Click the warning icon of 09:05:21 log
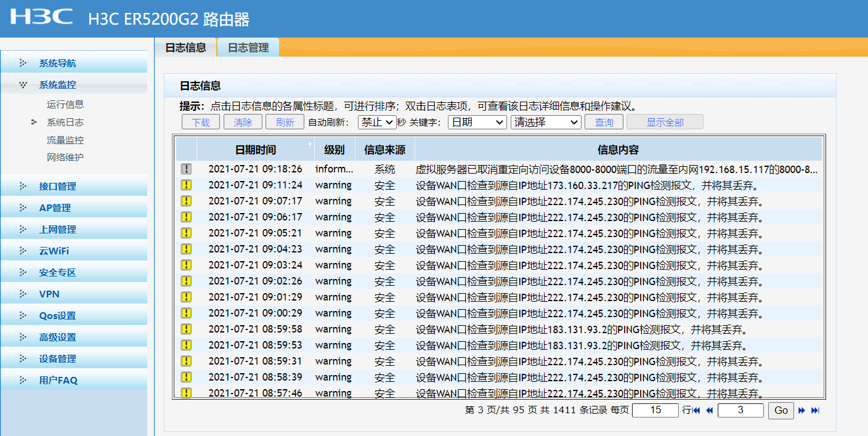This screenshot has width=868, height=436. coord(186,233)
